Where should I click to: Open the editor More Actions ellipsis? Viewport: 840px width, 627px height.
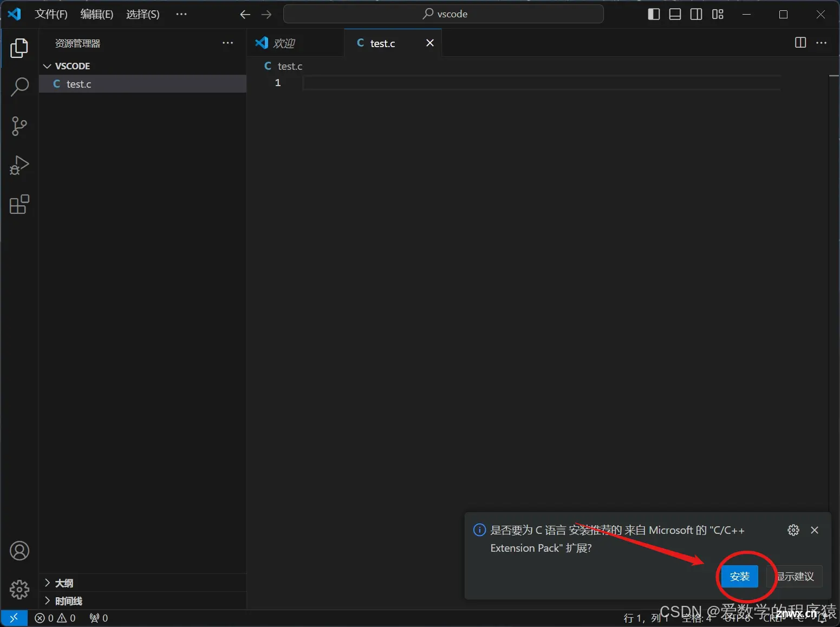tap(821, 43)
